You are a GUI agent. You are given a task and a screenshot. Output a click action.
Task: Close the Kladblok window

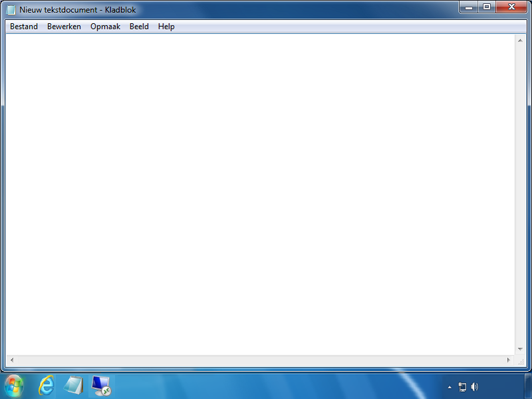coord(511,7)
